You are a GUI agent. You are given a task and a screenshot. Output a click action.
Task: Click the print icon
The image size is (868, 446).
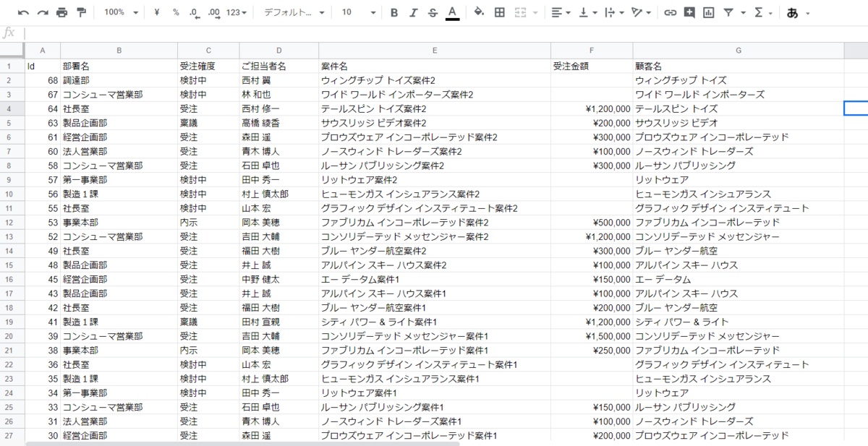click(62, 12)
